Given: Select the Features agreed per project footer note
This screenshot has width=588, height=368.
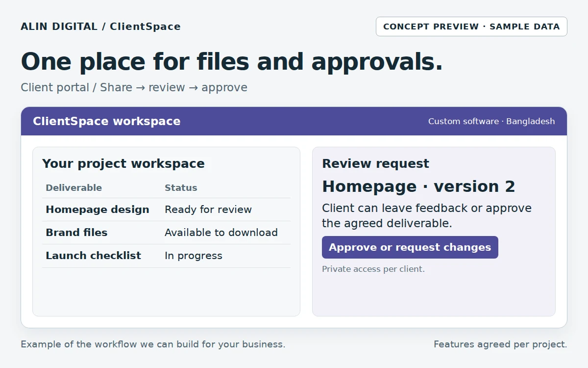Looking at the screenshot, I should [500, 344].
